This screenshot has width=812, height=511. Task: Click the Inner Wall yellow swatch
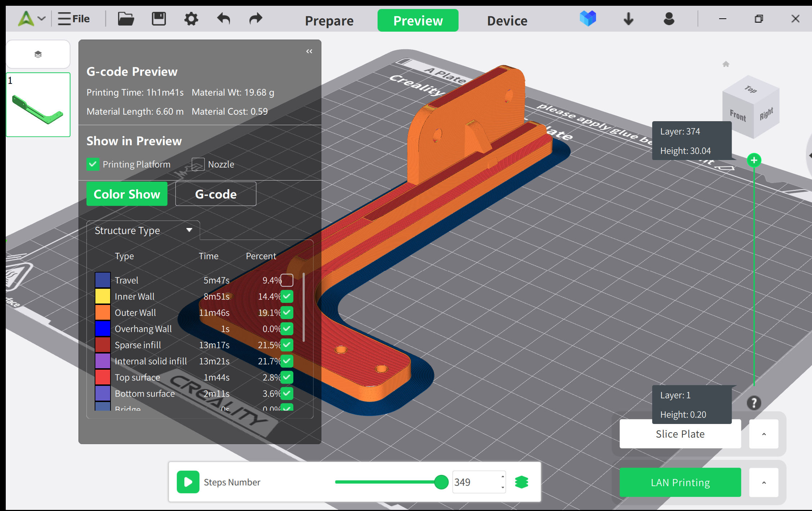point(103,296)
